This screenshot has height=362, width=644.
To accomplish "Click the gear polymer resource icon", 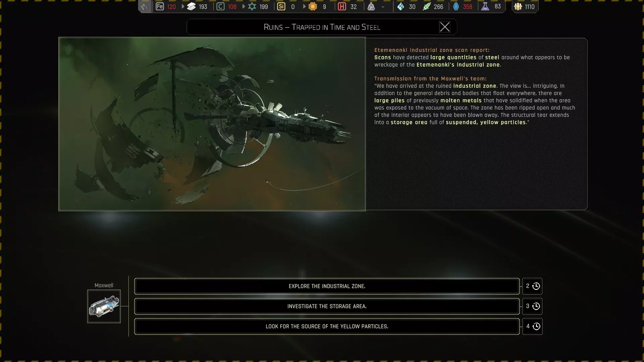I will pos(252,6).
